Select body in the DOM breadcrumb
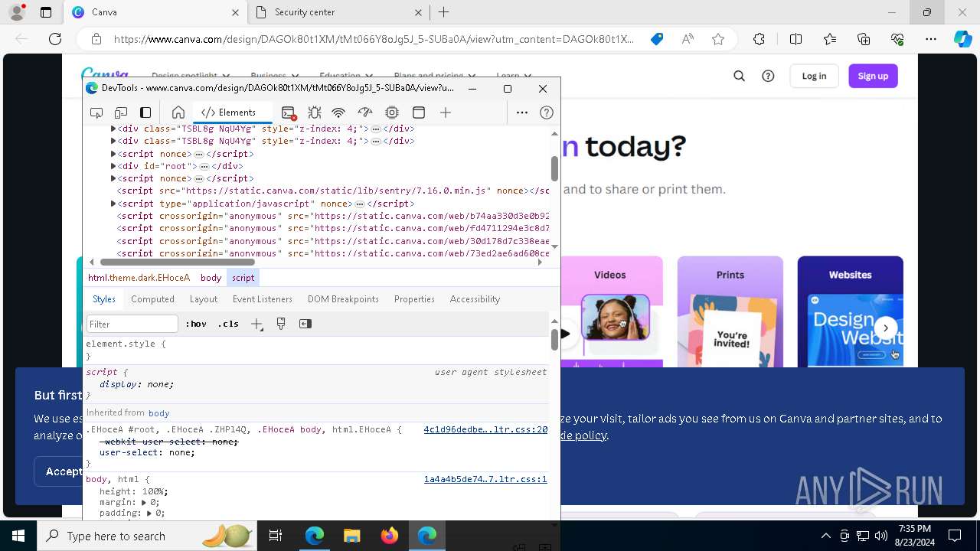The height and width of the screenshot is (551, 980). tap(211, 278)
